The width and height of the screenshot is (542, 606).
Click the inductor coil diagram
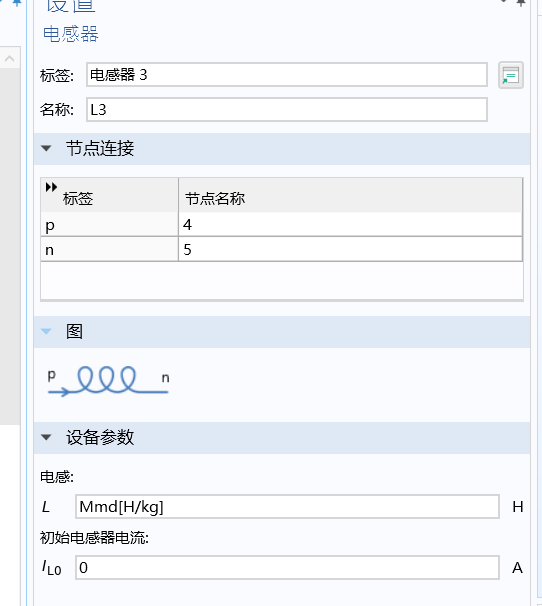[108, 381]
